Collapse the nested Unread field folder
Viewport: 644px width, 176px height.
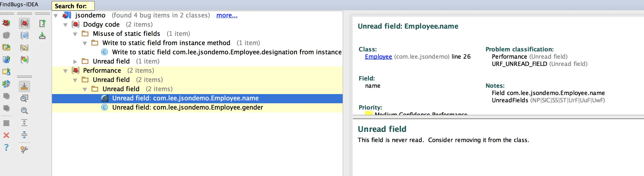(x=85, y=89)
